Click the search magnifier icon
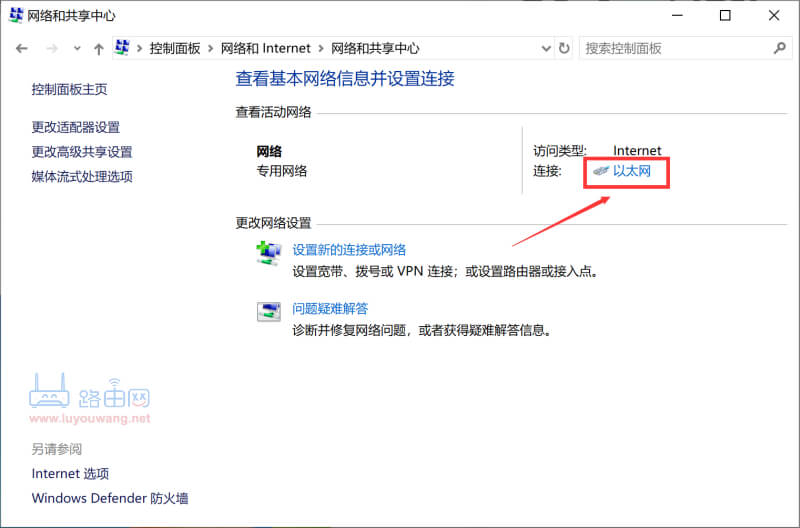 780,48
